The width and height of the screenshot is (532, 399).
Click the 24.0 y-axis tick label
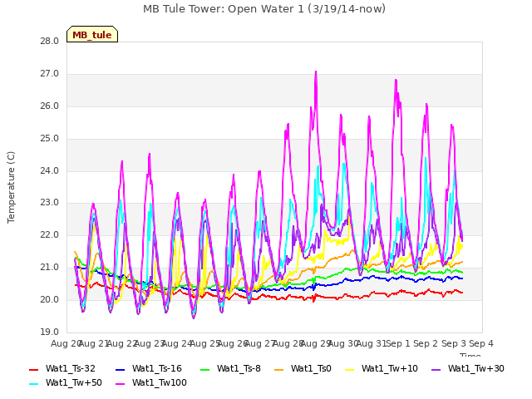50,170
